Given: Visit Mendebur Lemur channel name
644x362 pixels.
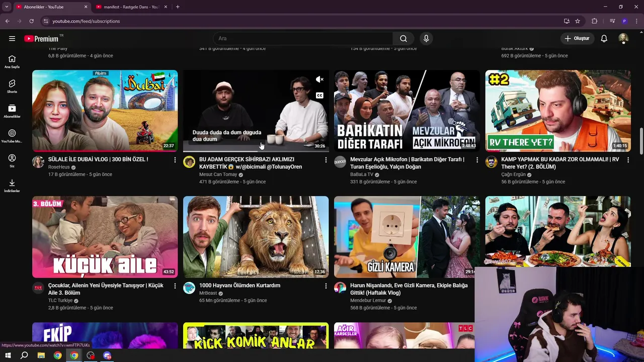Looking at the screenshot, I should (368, 301).
